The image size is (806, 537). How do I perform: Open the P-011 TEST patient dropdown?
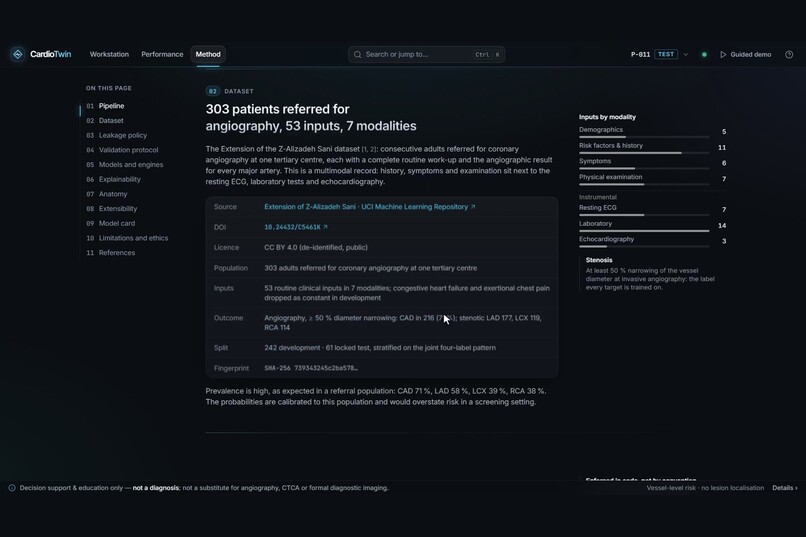[659, 54]
